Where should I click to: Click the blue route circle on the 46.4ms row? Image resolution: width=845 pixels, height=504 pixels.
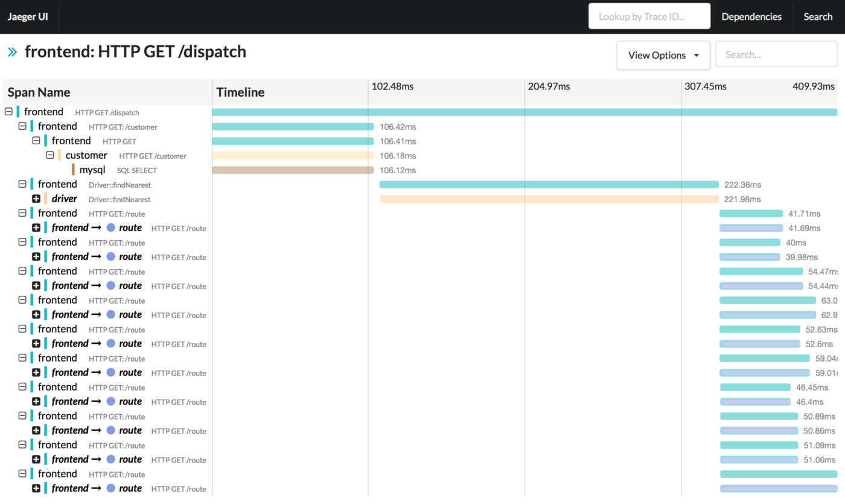[110, 401]
